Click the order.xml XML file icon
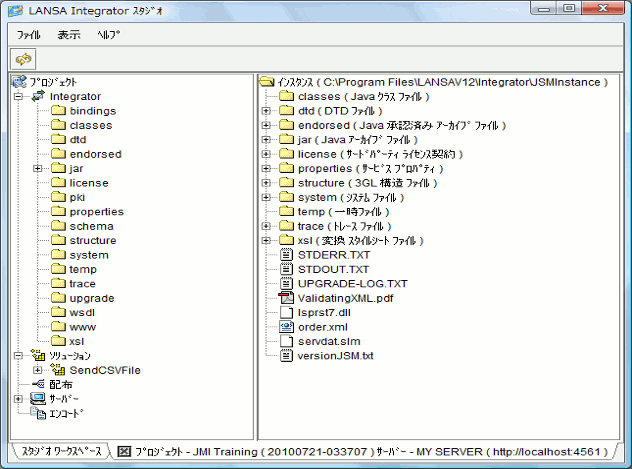 click(286, 327)
